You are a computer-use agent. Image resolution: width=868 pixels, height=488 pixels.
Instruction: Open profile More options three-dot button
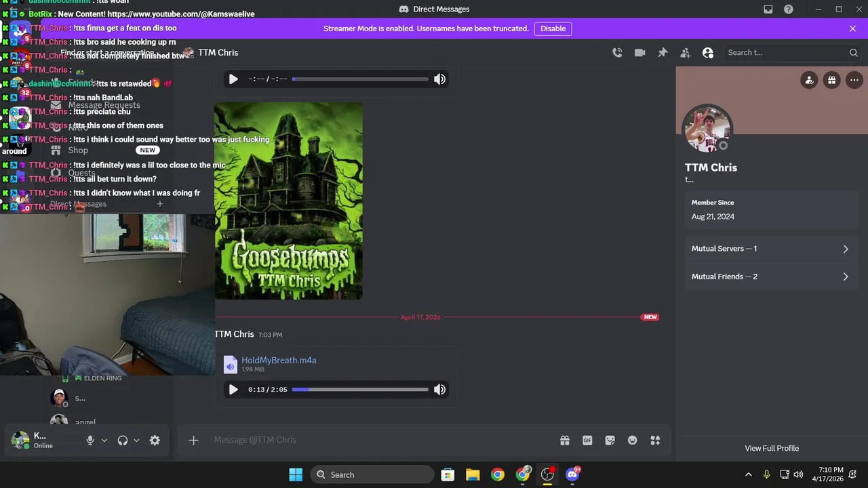point(854,80)
